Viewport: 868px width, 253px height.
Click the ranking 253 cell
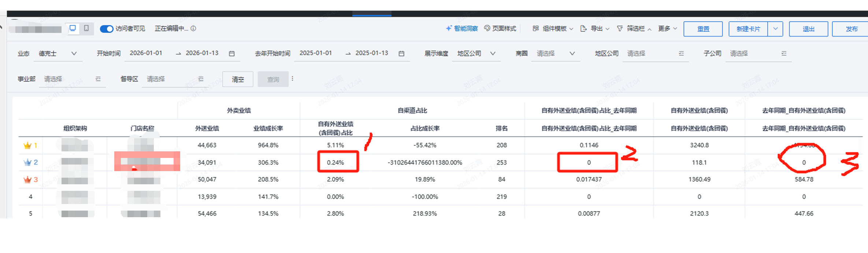(x=502, y=162)
